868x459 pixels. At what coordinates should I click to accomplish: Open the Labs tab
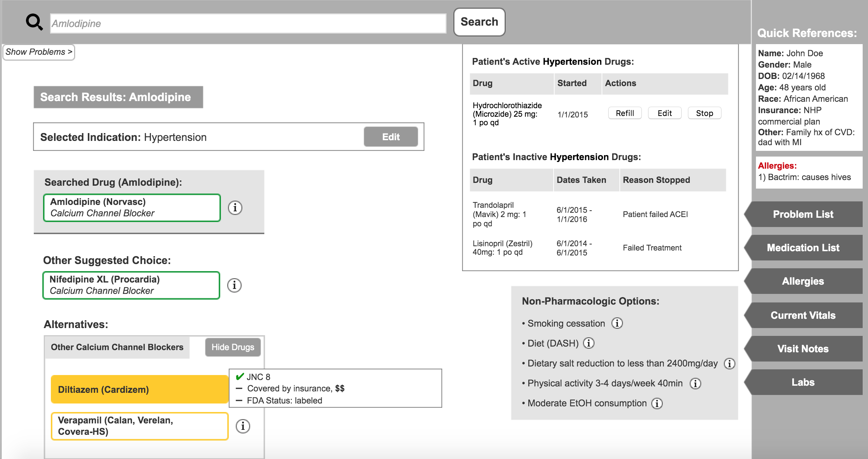[x=804, y=382]
